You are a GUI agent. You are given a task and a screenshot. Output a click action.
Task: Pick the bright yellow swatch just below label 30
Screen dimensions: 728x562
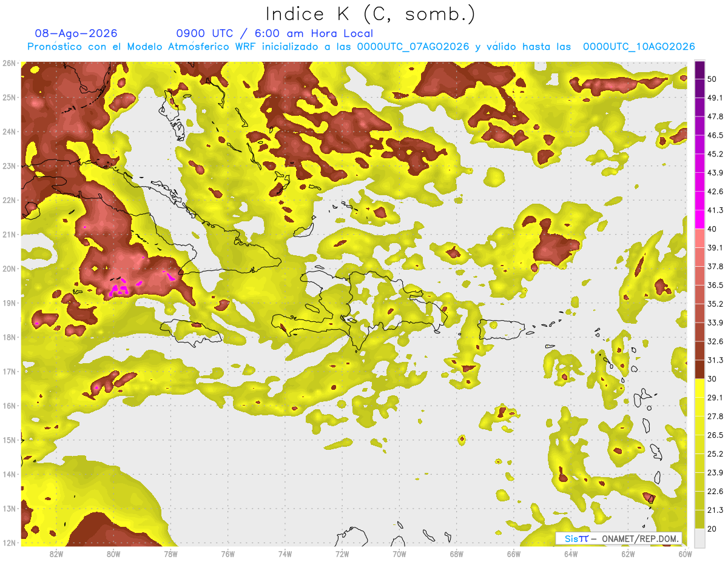[x=699, y=388]
